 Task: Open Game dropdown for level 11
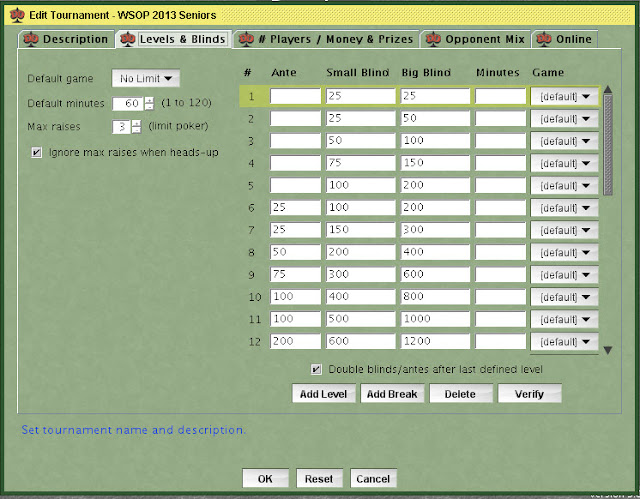(564, 319)
